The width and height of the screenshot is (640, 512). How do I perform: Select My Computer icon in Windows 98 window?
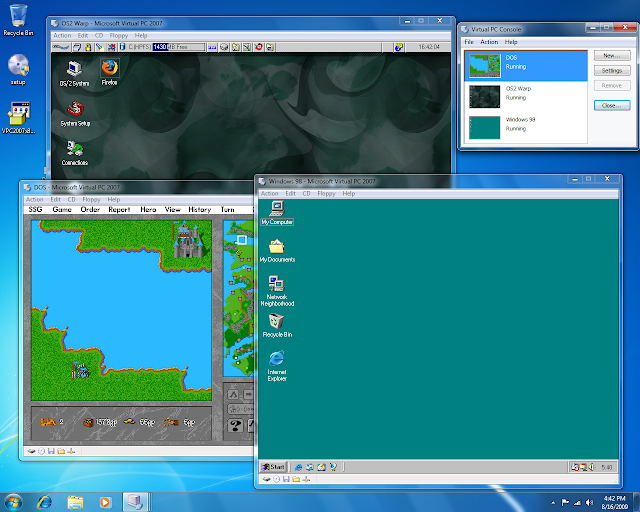(277, 213)
